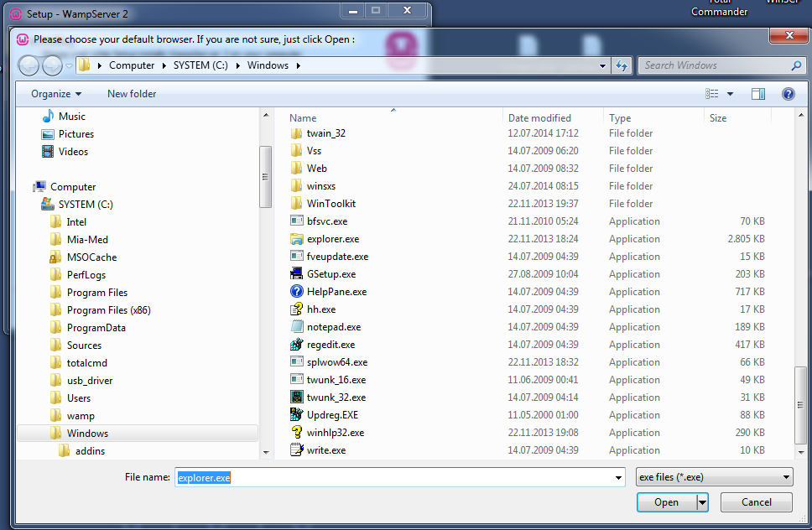Click the explorer.exe application icon
This screenshot has width=812, height=530.
click(296, 239)
